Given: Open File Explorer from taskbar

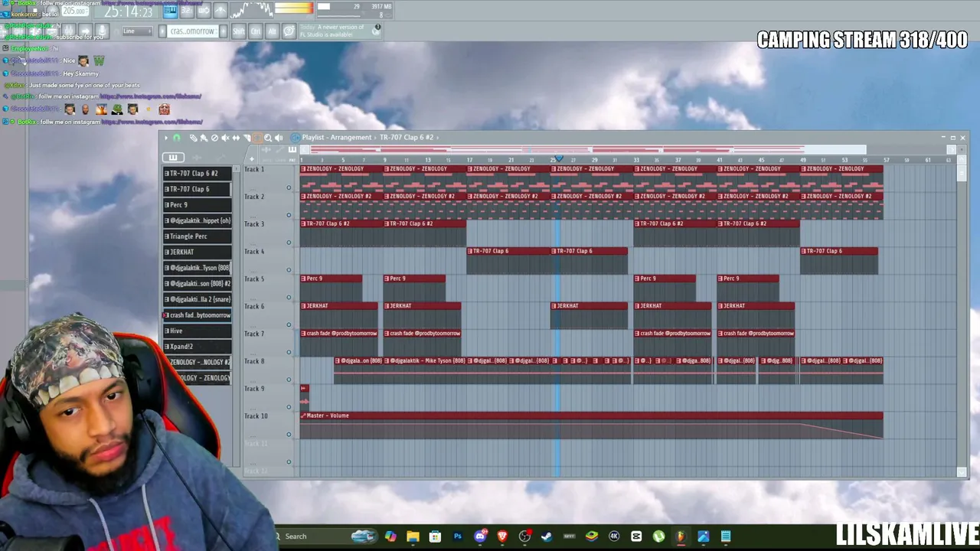Looking at the screenshot, I should click(413, 536).
